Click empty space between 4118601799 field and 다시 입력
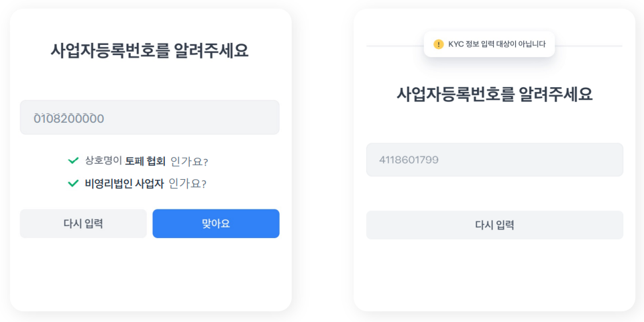Screen dimensions: 644x322 point(494,194)
